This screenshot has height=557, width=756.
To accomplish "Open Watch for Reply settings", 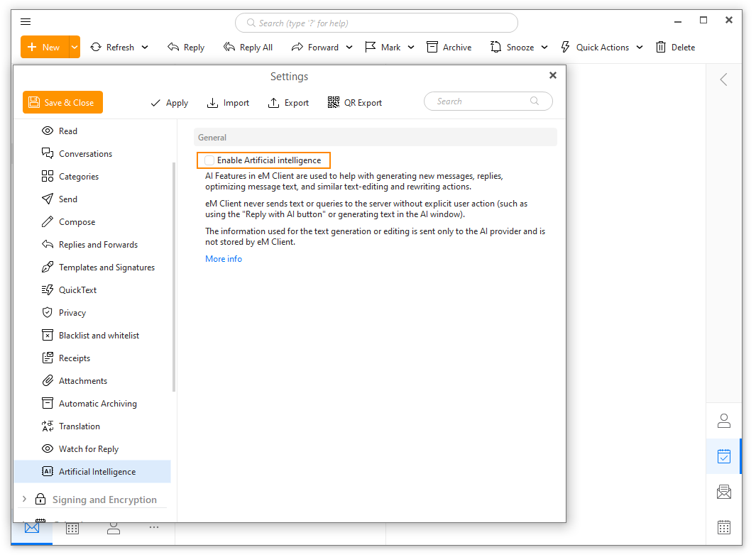I will point(92,448).
